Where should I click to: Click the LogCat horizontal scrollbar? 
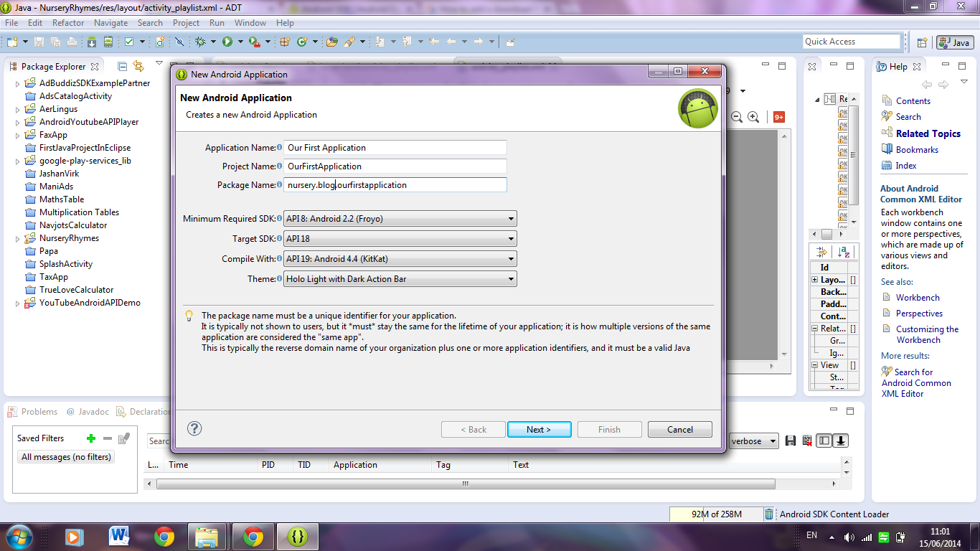[x=465, y=484]
